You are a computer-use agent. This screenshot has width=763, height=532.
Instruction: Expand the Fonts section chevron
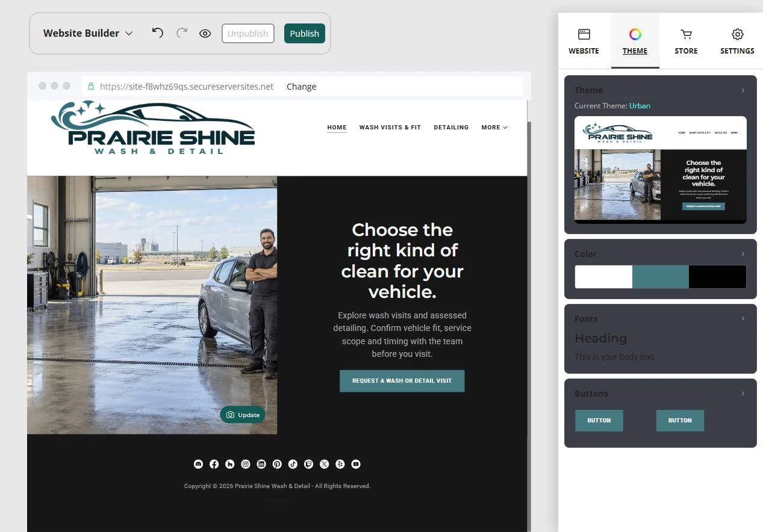coord(743,318)
